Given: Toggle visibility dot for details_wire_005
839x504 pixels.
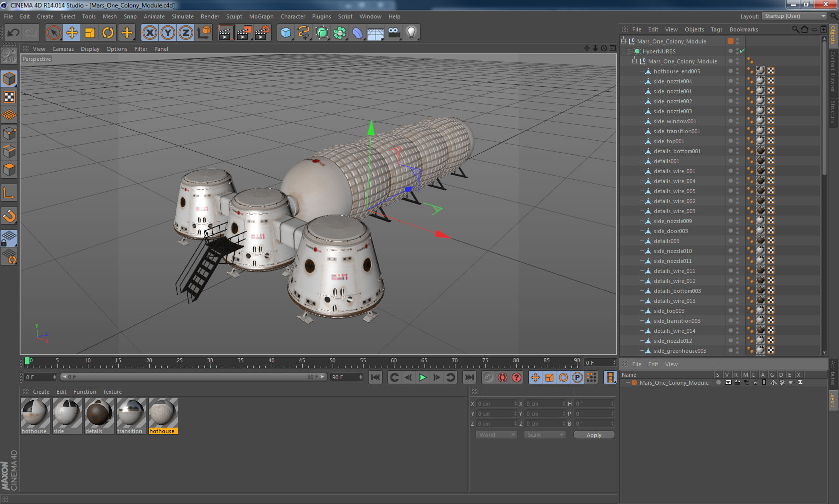Looking at the screenshot, I should click(x=731, y=191).
